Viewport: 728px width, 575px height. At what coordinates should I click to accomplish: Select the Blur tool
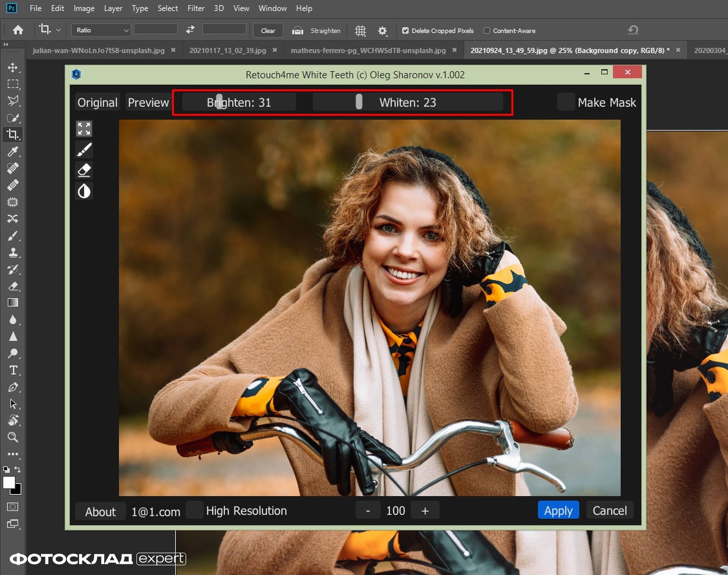(x=13, y=320)
